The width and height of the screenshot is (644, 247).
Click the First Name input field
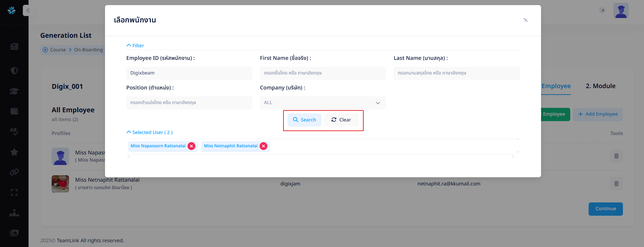point(323,73)
